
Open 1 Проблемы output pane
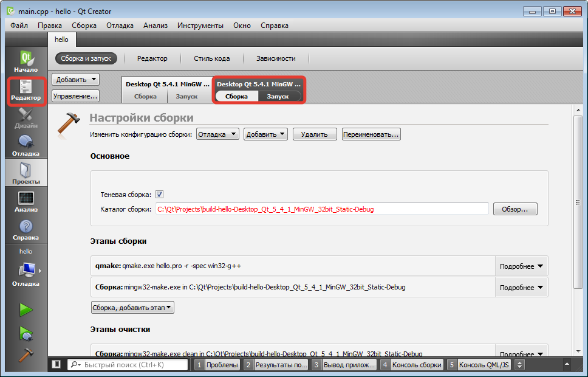217,364
